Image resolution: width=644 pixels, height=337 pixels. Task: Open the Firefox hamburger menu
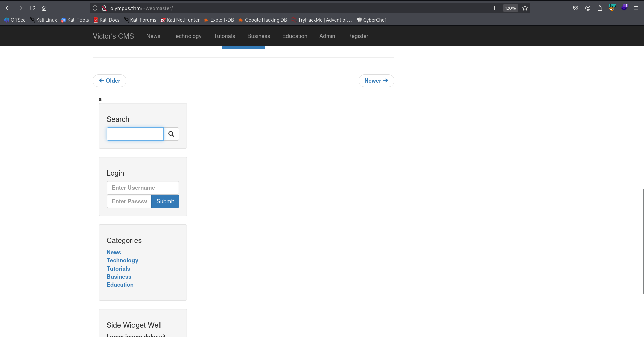pyautogui.click(x=636, y=8)
